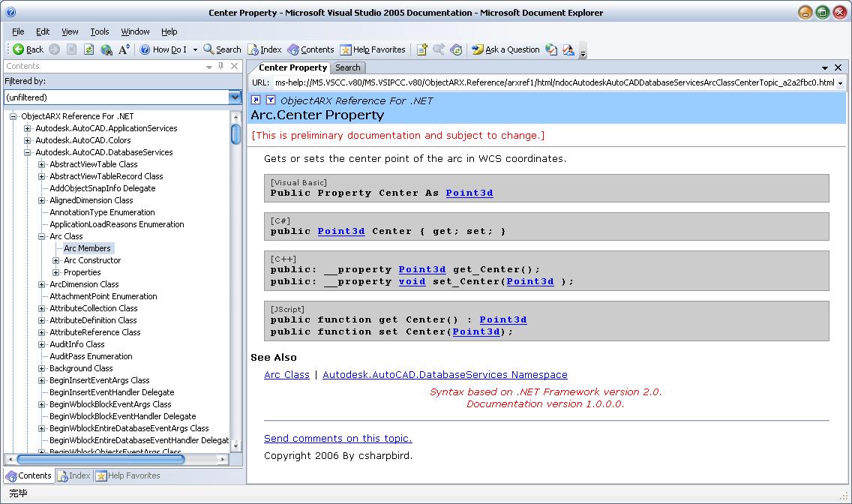Collapse the Autodesk.AutoCAD.DatabaseServices node
Image resolution: width=852 pixels, height=504 pixels.
[27, 152]
